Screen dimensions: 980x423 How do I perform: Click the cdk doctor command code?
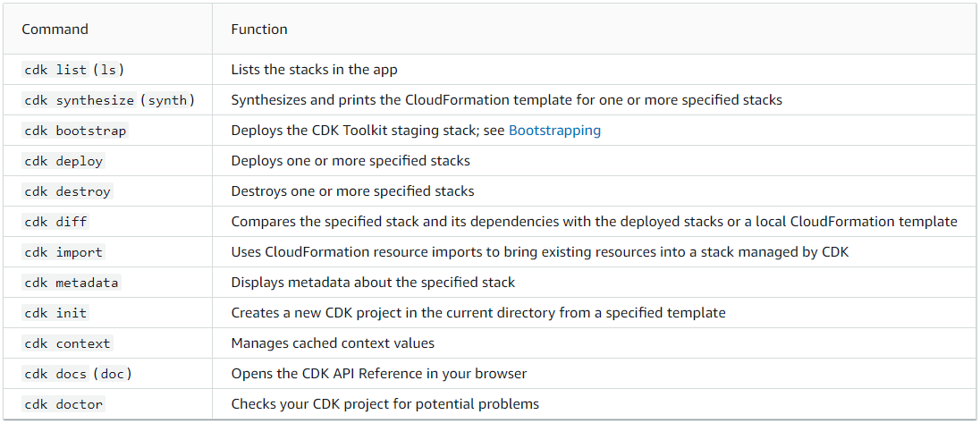click(63, 404)
